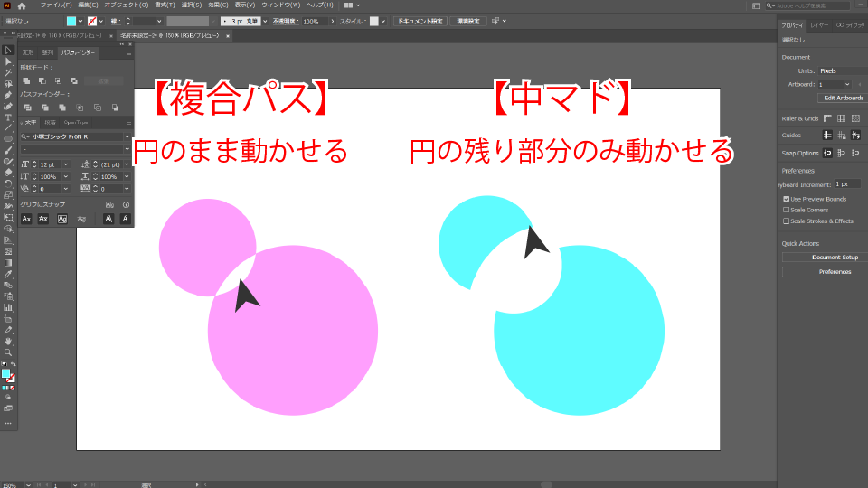
Task: Choose the Eyedropper tool
Action: click(x=8, y=275)
